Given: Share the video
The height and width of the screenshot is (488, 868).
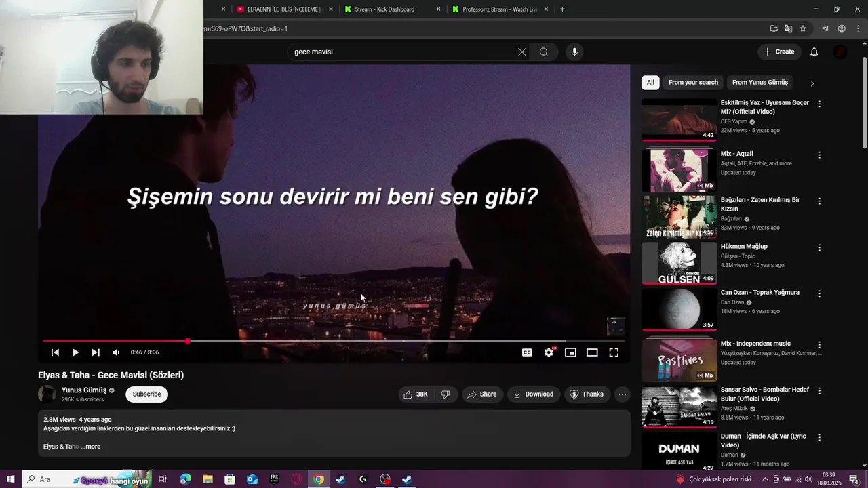Looking at the screenshot, I should (x=482, y=394).
